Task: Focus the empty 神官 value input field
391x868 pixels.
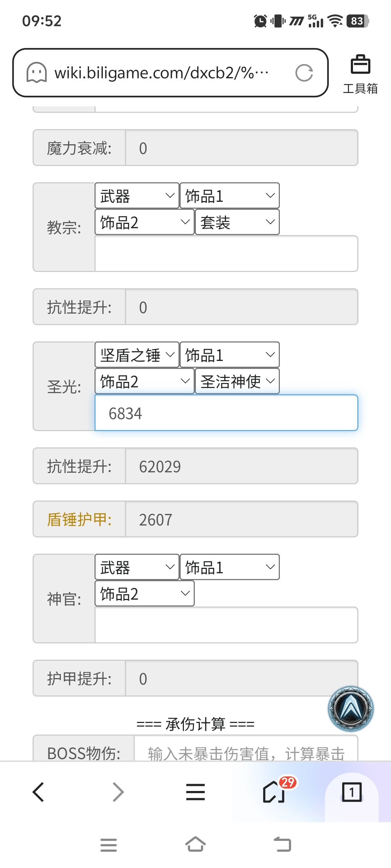Action: (x=226, y=625)
